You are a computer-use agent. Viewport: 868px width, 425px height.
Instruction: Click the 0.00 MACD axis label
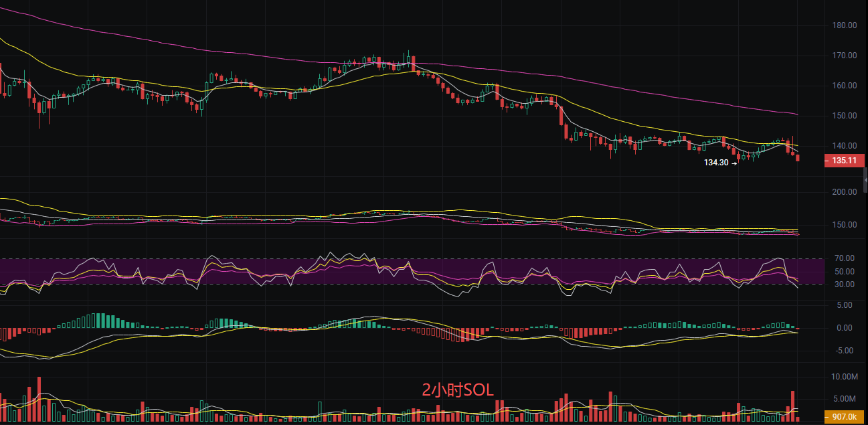pos(844,328)
